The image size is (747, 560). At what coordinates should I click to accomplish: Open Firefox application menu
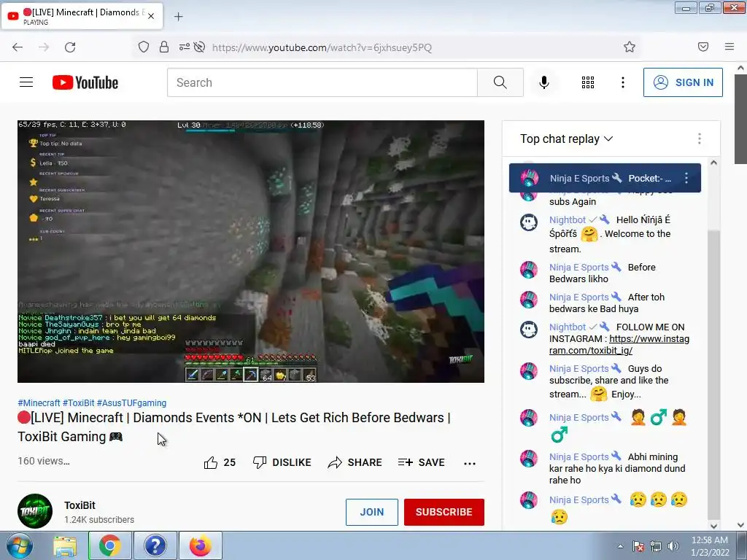(729, 47)
